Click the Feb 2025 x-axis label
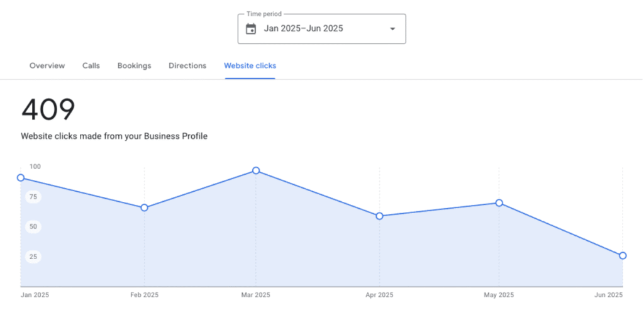The width and height of the screenshot is (644, 310). [x=144, y=295]
